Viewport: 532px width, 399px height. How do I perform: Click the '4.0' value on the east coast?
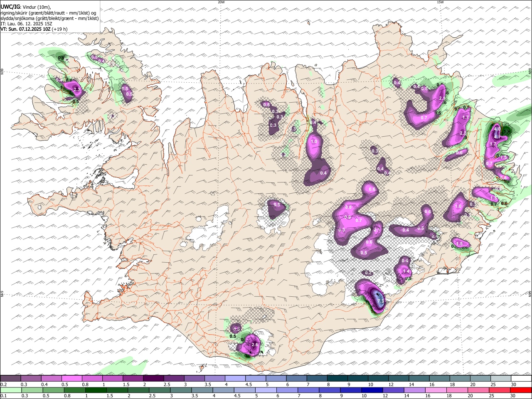click(497, 129)
